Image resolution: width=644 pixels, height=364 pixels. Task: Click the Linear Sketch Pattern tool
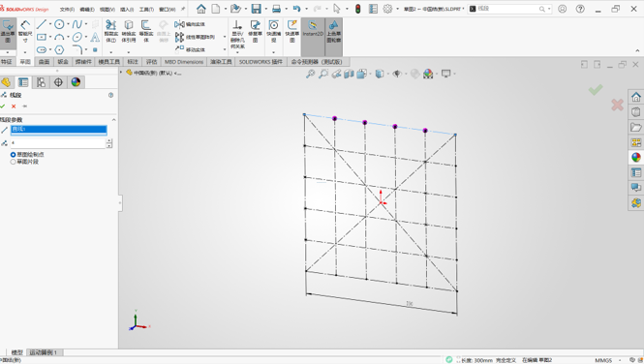[195, 37]
